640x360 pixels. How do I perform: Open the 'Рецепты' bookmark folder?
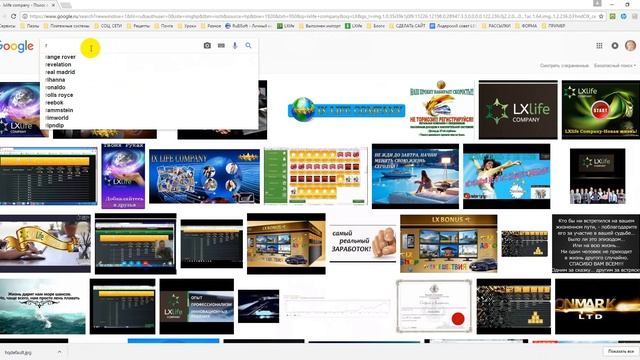pos(138,26)
